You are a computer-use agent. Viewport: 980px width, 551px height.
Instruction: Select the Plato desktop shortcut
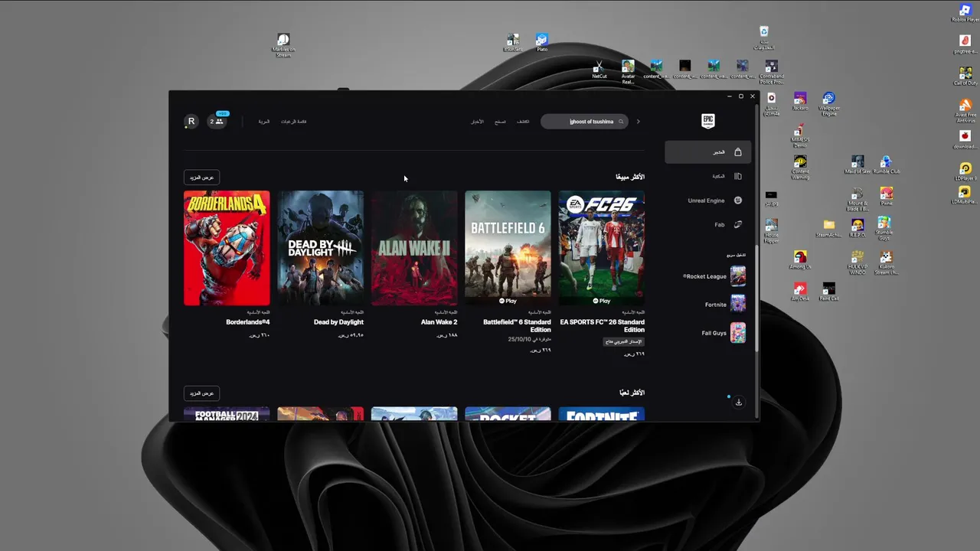click(542, 43)
